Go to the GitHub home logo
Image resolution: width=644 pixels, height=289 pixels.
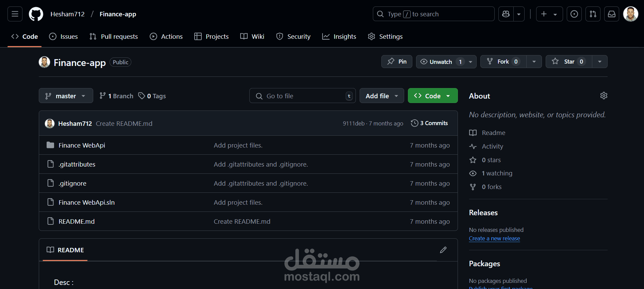pos(36,14)
